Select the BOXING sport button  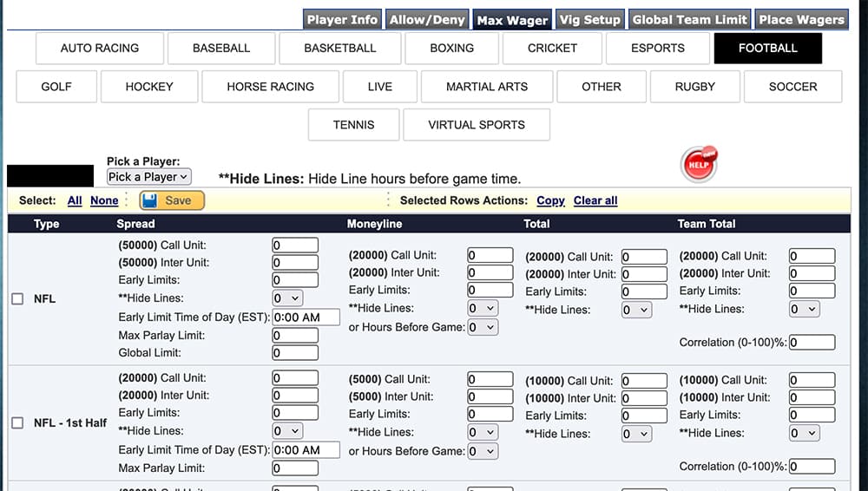(451, 49)
